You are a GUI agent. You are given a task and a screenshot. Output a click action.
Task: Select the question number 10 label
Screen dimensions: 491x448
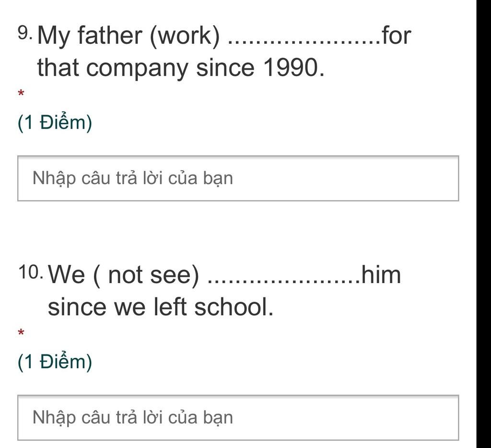30,271
